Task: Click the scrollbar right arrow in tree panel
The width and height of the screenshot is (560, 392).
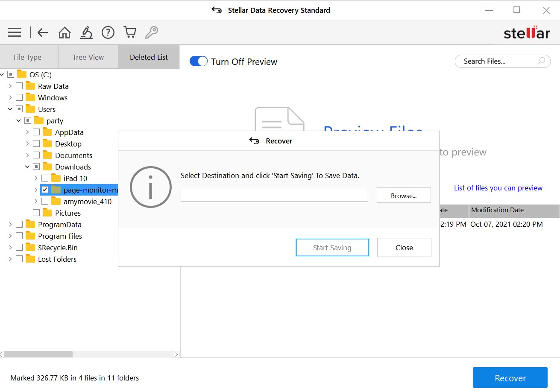Action: pos(176,354)
